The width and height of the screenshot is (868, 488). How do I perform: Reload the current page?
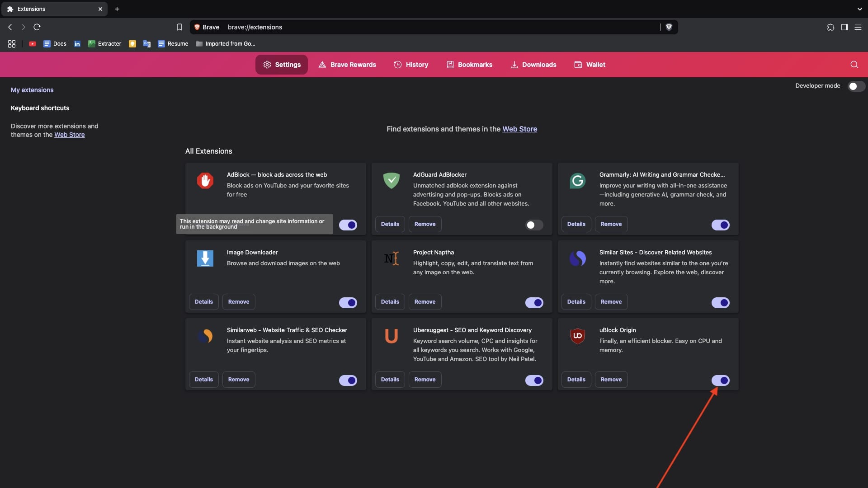pos(37,27)
